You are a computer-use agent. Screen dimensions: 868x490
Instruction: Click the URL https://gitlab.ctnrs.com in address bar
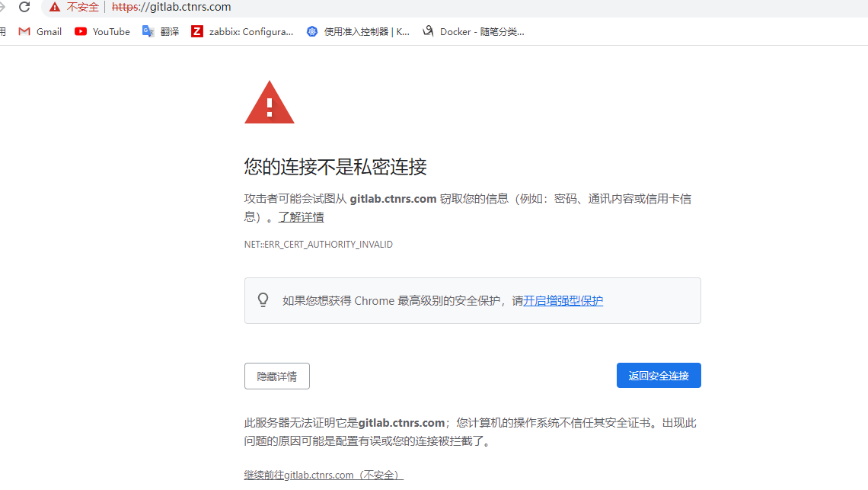point(171,7)
